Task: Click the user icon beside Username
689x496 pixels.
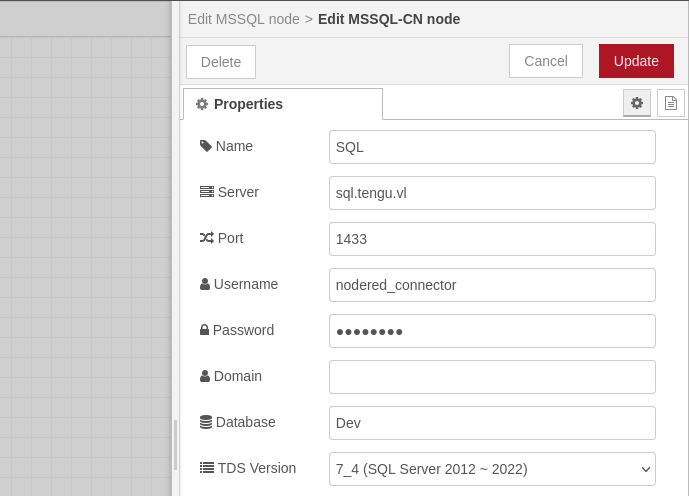Action: pos(205,284)
